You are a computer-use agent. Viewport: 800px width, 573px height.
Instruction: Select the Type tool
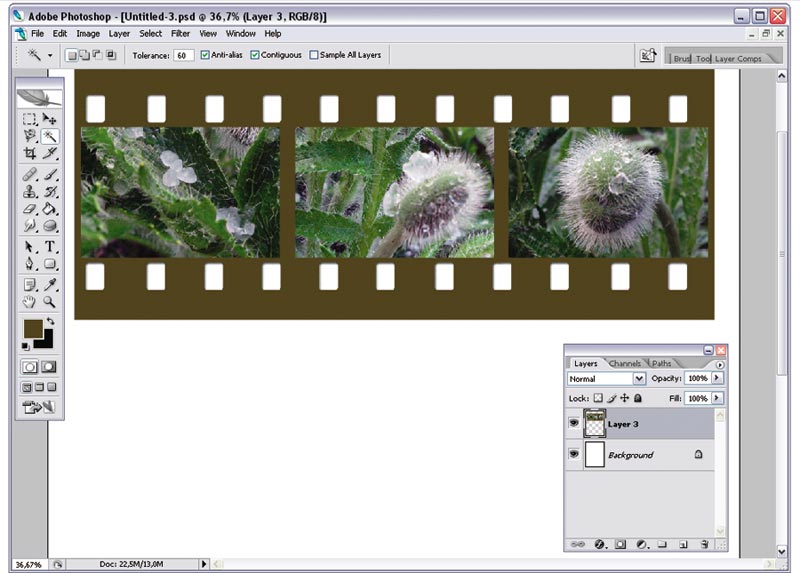point(49,247)
